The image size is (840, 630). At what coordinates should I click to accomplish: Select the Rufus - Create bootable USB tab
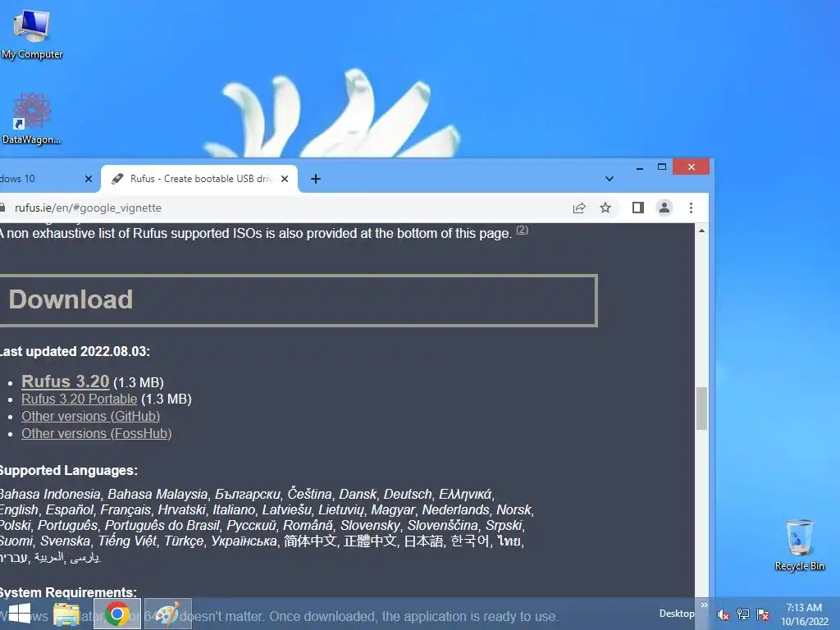(x=199, y=179)
